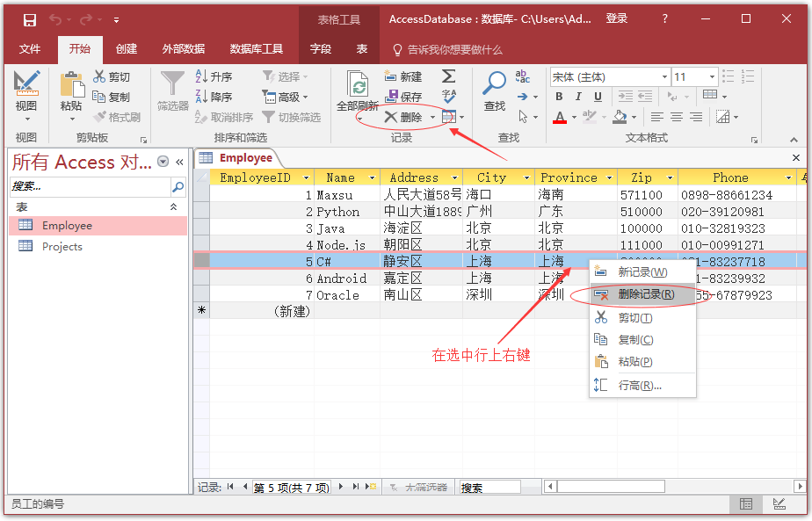Click the Paste (粘贴) clipboard icon
812x521 pixels.
click(x=71, y=85)
